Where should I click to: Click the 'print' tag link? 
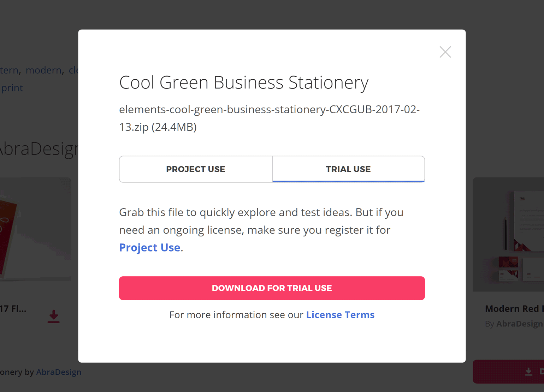[x=12, y=88]
